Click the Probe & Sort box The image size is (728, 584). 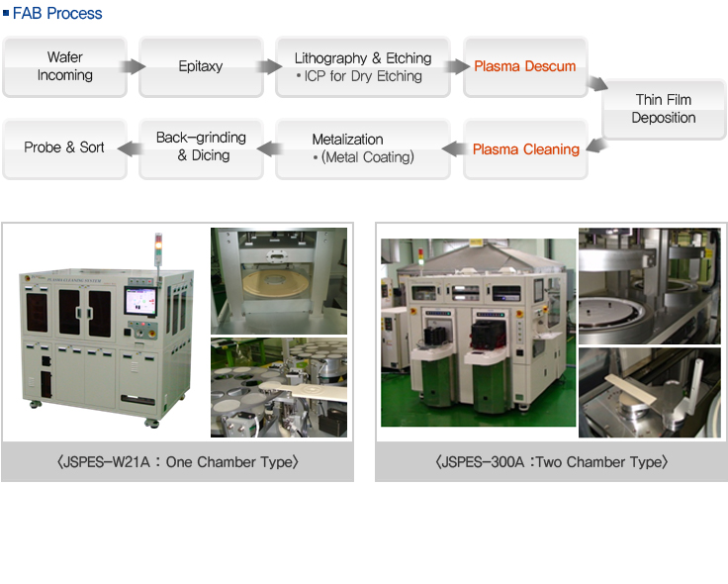click(x=64, y=147)
